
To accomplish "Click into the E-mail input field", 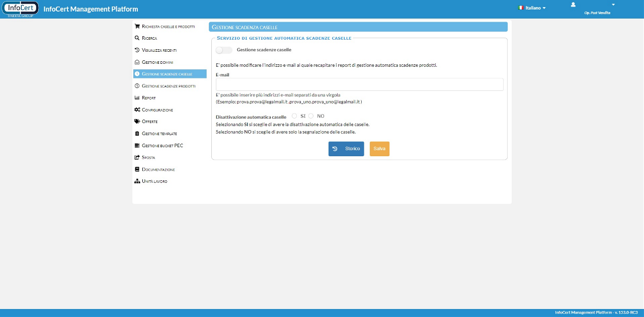I will (359, 84).
